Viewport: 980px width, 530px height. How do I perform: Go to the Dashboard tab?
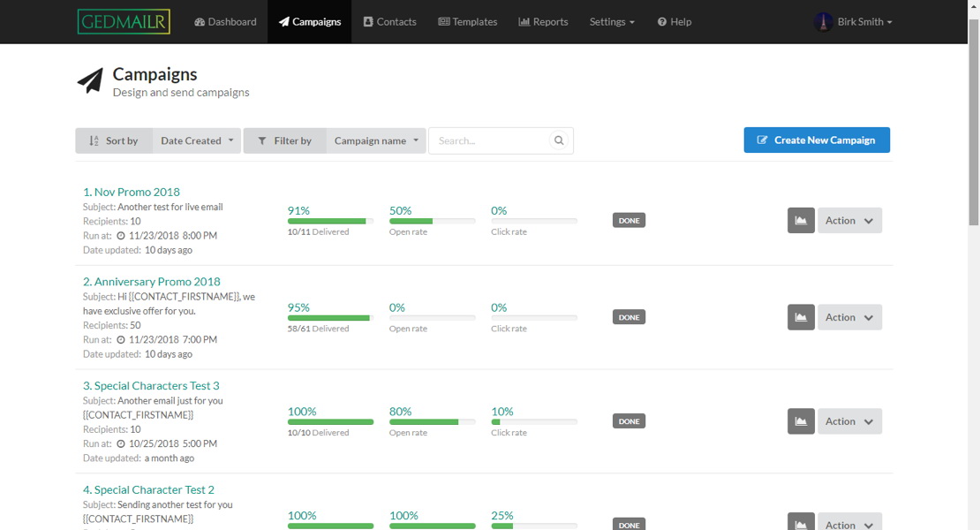coord(225,22)
